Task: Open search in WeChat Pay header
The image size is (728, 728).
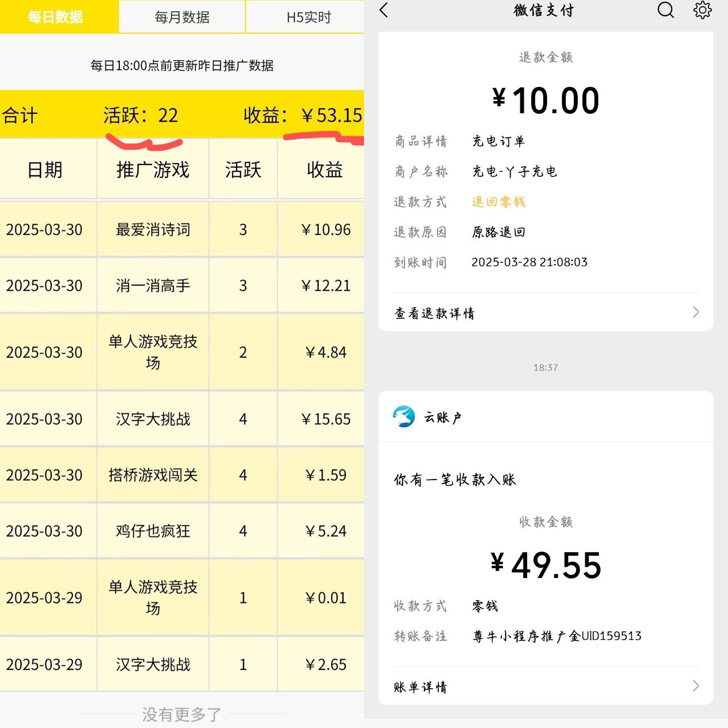Action: coord(665,10)
